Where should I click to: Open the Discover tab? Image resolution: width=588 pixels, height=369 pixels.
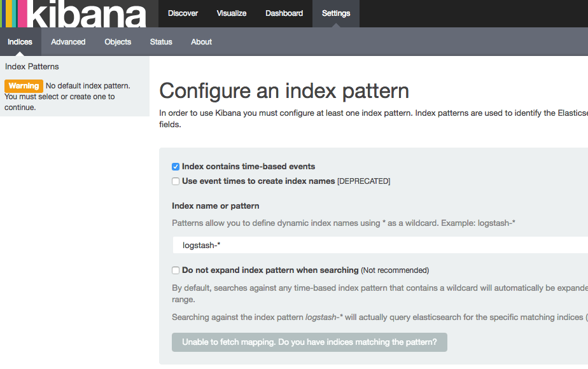pos(183,13)
